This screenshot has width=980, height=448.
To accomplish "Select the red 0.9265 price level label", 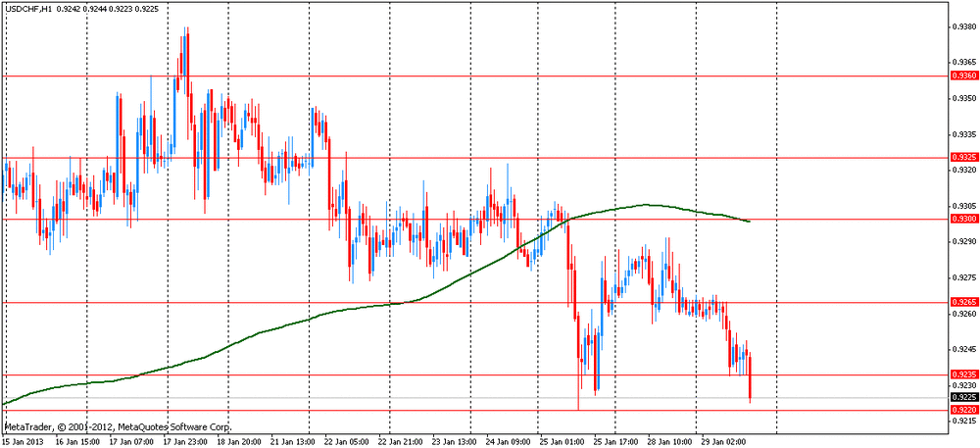I will tap(964, 303).
